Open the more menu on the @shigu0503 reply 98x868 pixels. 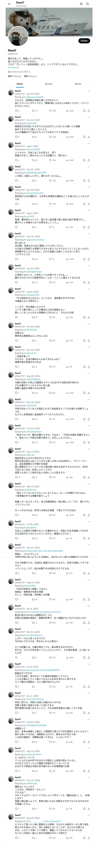tap(89, 289)
